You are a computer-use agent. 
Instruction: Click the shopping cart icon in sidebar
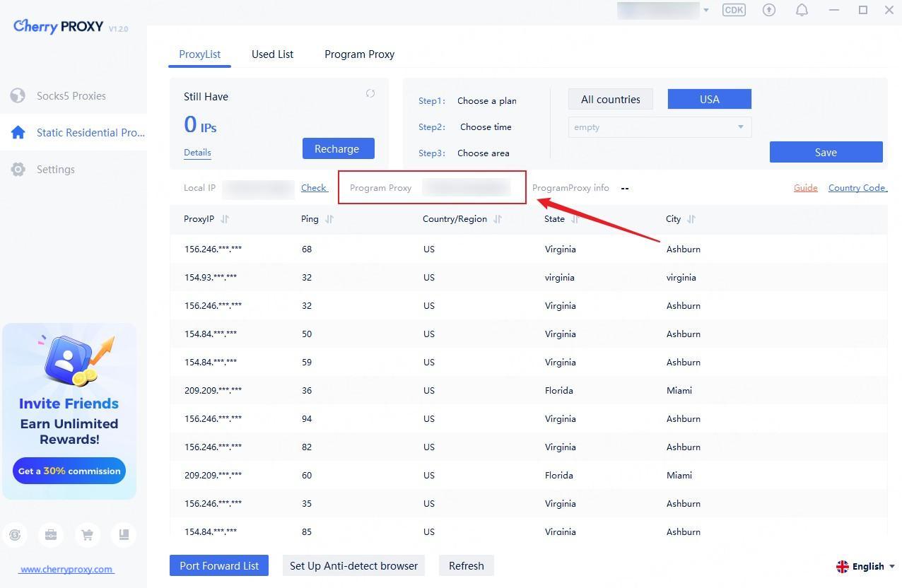click(88, 535)
